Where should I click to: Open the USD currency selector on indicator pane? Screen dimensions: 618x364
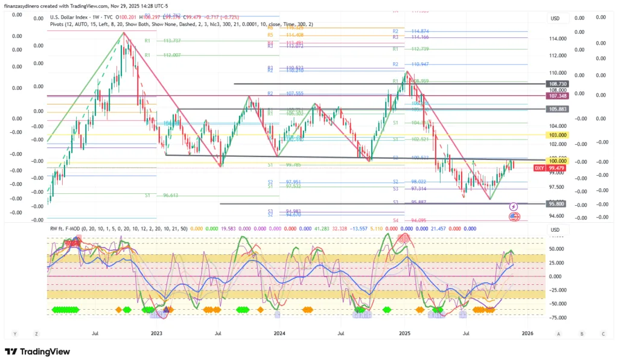tap(555, 230)
